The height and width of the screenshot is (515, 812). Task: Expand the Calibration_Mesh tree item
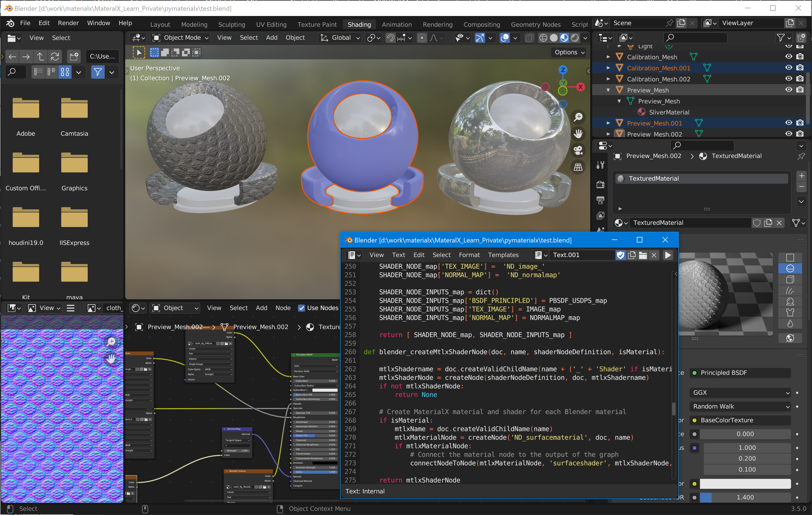click(608, 57)
